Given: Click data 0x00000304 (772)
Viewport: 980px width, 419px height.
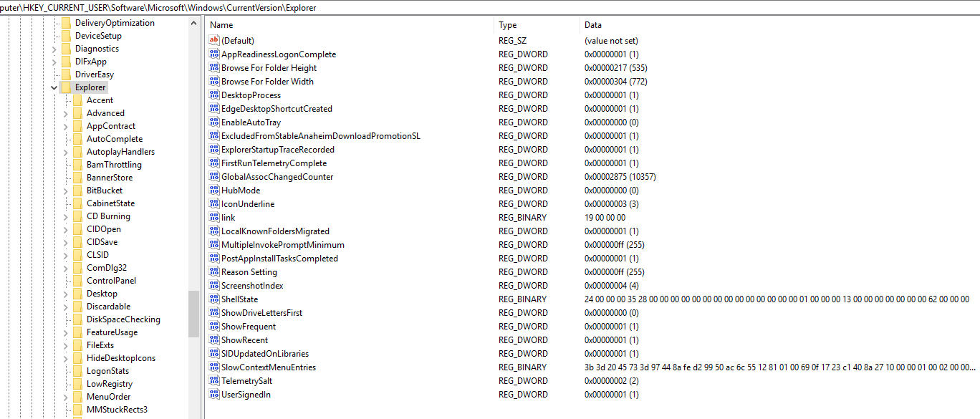Looking at the screenshot, I should click(616, 82).
